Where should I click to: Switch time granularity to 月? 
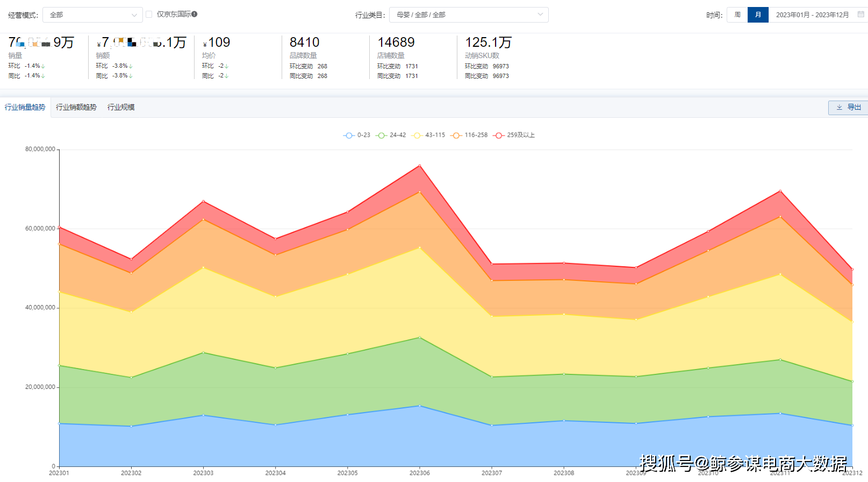click(x=758, y=15)
